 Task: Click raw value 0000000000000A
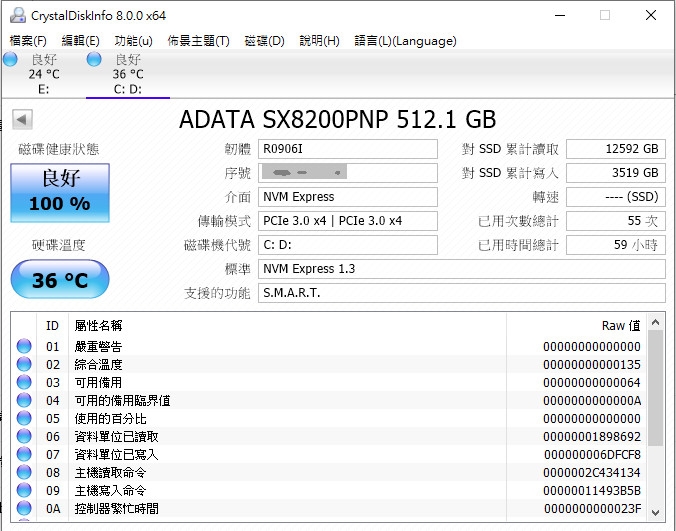click(x=592, y=401)
